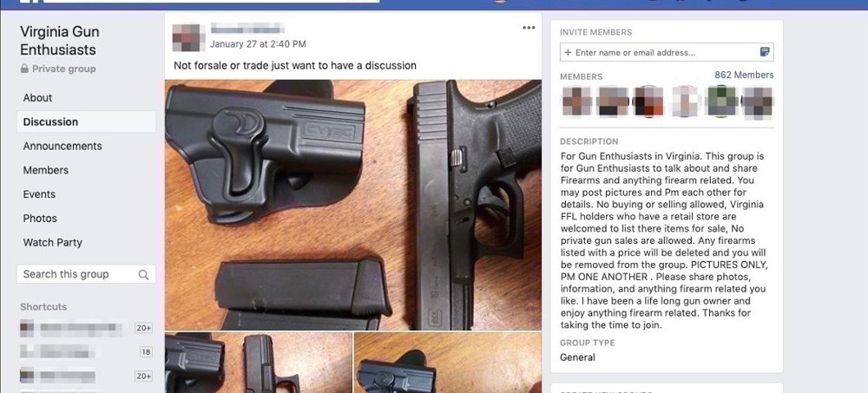Click the magnifier icon in group search
The image size is (868, 393).
[143, 274]
